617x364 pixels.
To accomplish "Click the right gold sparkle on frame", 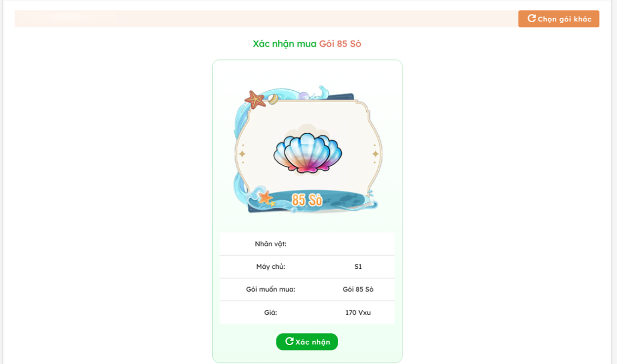I will tap(375, 154).
